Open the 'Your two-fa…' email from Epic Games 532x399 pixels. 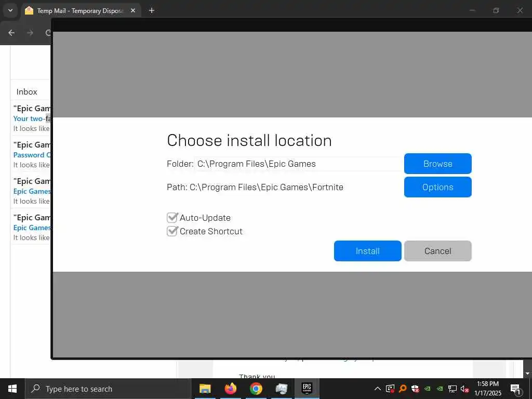32,118
